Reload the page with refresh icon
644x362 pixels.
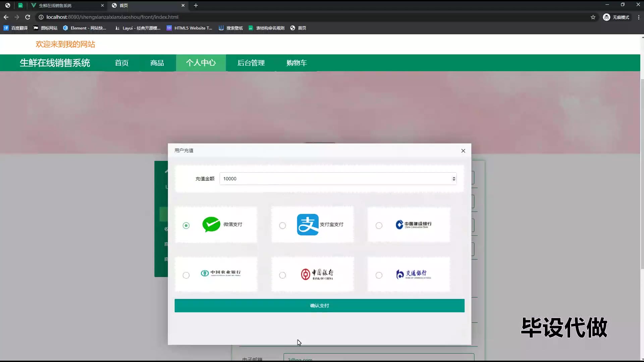point(28,17)
